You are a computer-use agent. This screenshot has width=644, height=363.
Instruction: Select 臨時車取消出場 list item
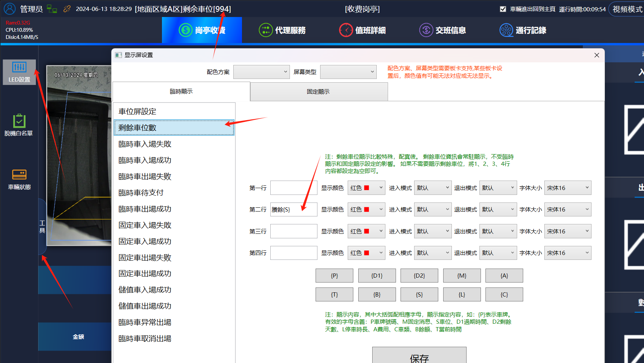(x=174, y=338)
